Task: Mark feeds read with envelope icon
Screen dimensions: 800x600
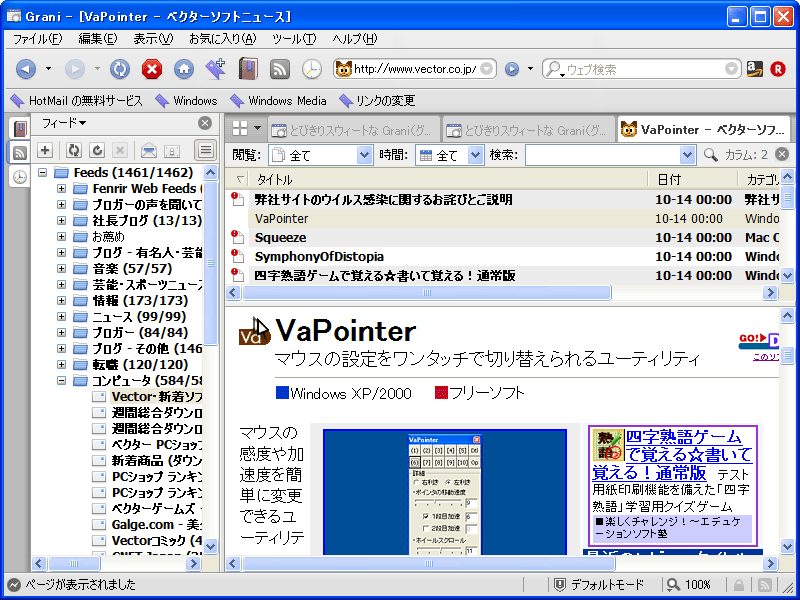Action: pyautogui.click(x=148, y=151)
